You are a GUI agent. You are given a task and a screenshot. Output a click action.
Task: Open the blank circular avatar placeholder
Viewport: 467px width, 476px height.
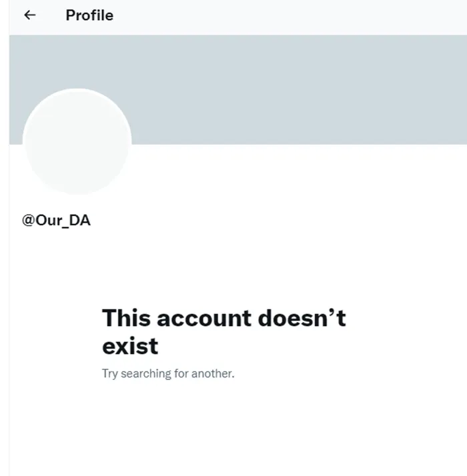coord(77,141)
